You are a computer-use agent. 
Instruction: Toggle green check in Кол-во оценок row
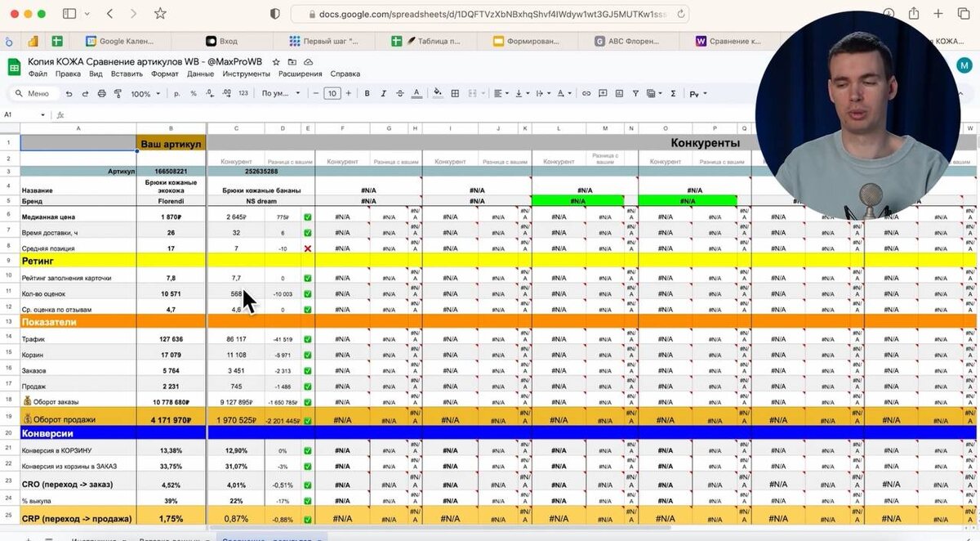tap(308, 294)
